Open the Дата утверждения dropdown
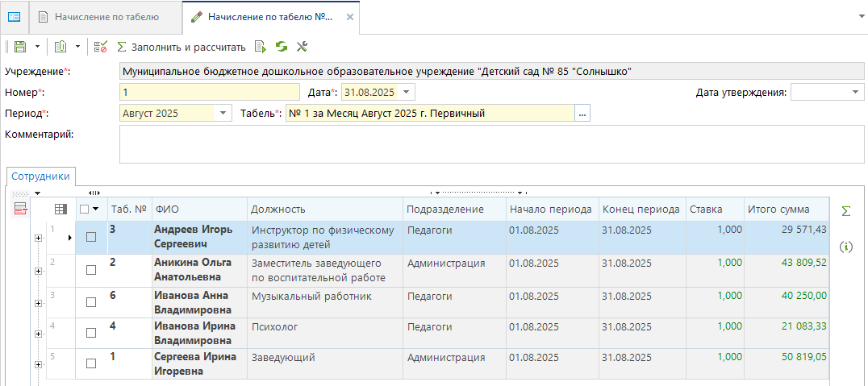Viewport: 868px width, 386px height. pyautogui.click(x=855, y=92)
